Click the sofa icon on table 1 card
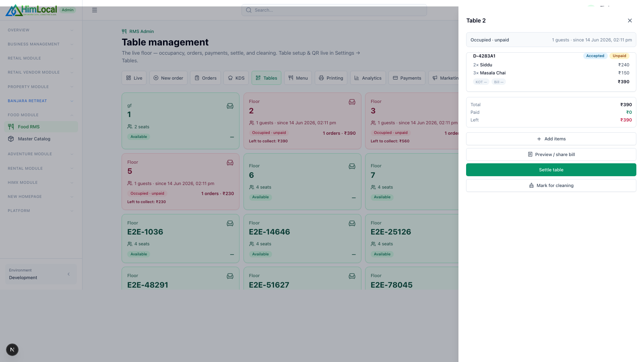This screenshot has height=362, width=644. pyautogui.click(x=230, y=106)
